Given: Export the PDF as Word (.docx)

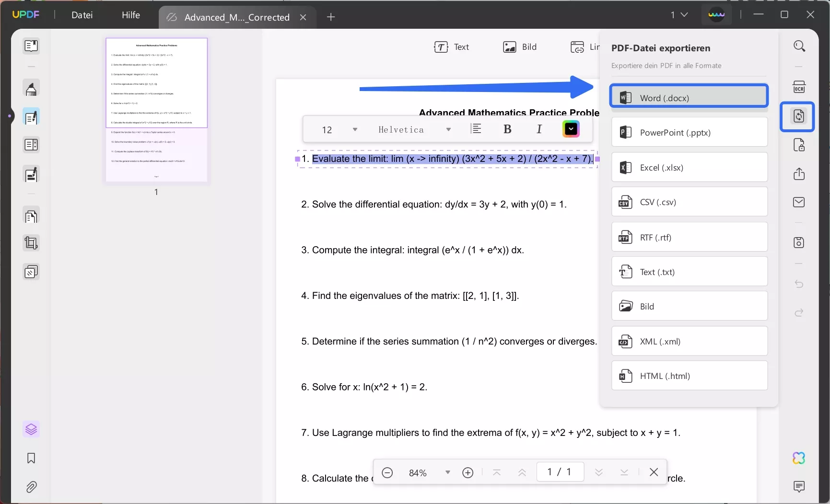Looking at the screenshot, I should 689,97.
